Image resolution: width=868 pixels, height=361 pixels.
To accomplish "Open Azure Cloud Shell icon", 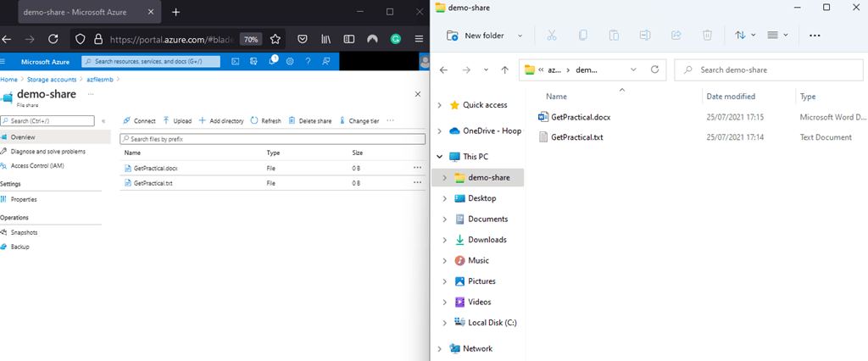I will [x=236, y=62].
